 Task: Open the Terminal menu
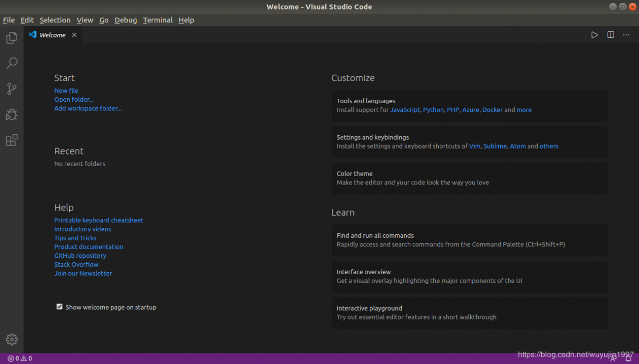[158, 20]
